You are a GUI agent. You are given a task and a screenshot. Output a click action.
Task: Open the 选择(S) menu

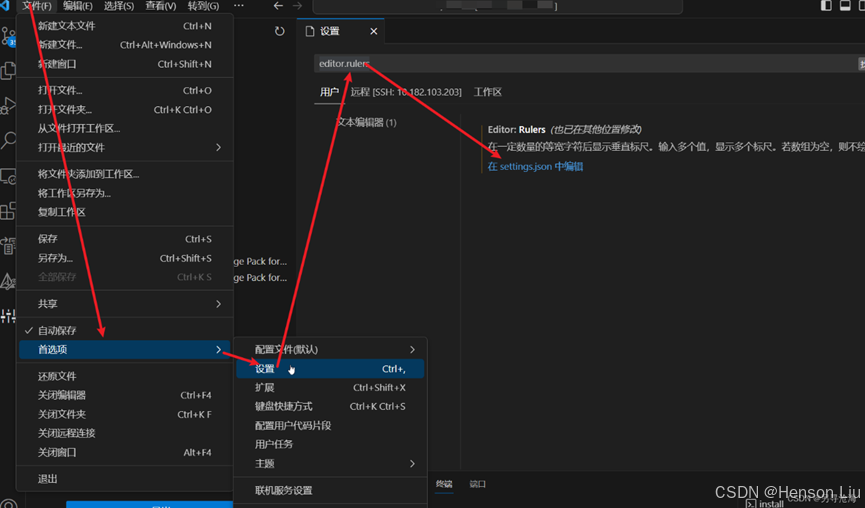tap(119, 6)
